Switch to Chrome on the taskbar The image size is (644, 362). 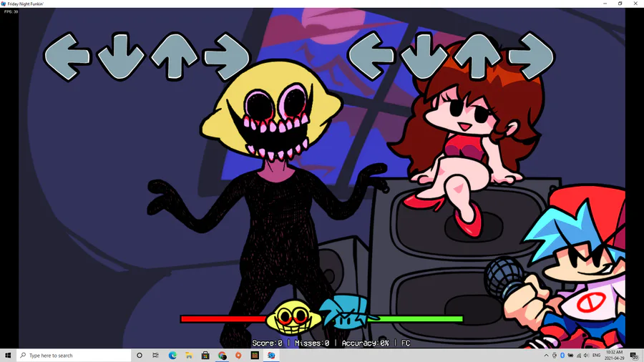pyautogui.click(x=223, y=356)
